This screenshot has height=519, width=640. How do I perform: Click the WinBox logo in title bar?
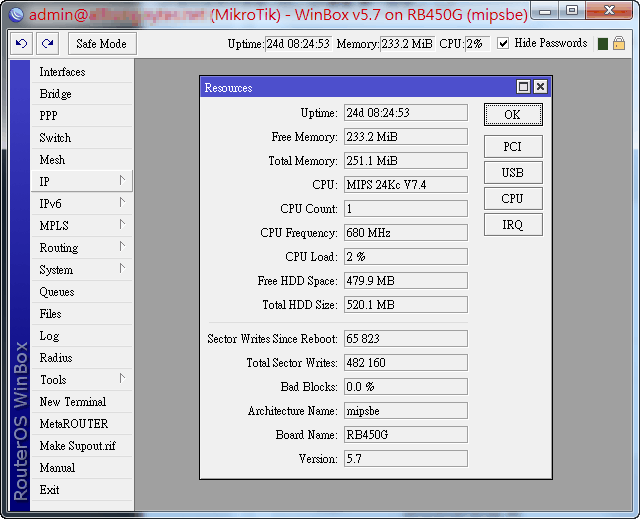(16, 14)
